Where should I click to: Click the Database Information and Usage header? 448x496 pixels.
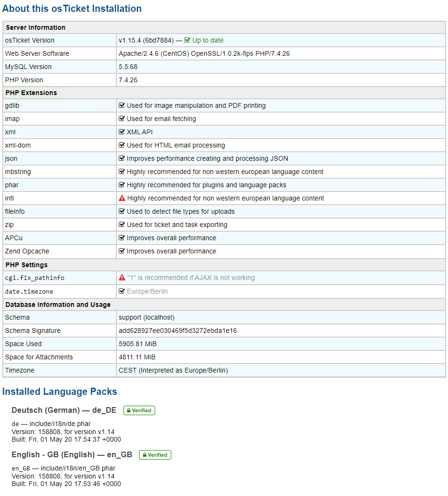(58, 305)
